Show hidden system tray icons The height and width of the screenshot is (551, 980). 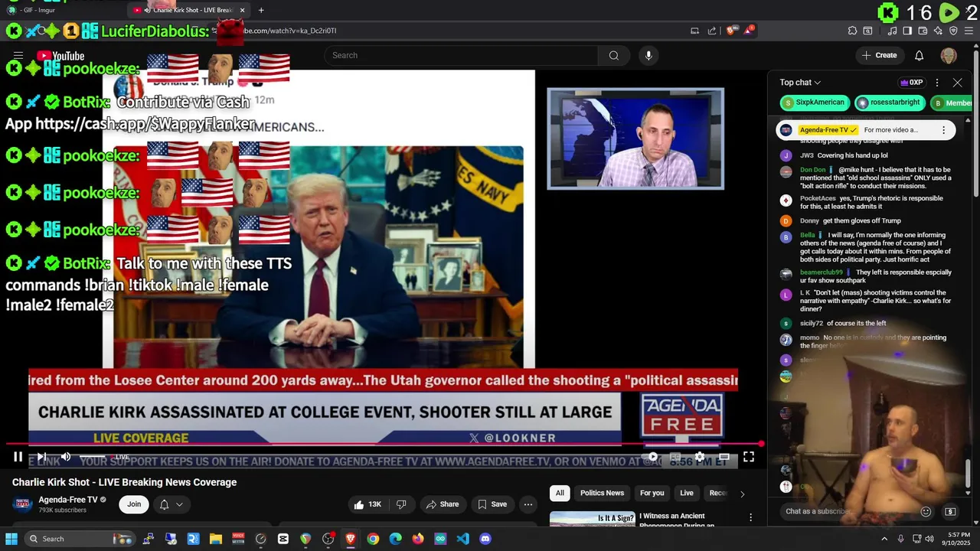pyautogui.click(x=884, y=539)
